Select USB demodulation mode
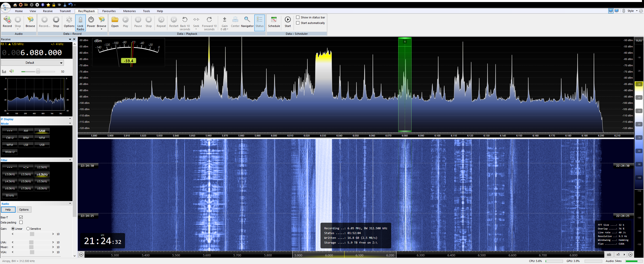 [42, 145]
